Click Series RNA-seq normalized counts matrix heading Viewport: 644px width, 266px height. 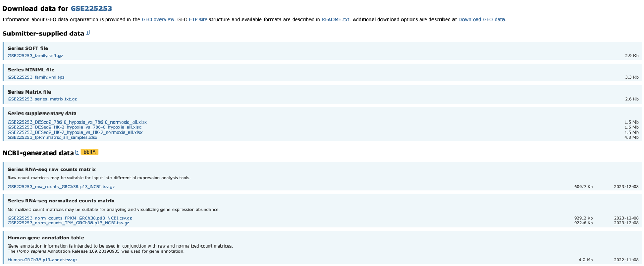[x=61, y=201]
